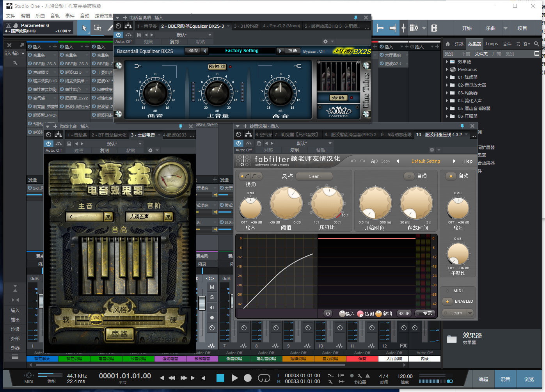The height and width of the screenshot is (392, 545).
Task: Open the 音轨 menu
Action: pyautogui.click(x=55, y=16)
